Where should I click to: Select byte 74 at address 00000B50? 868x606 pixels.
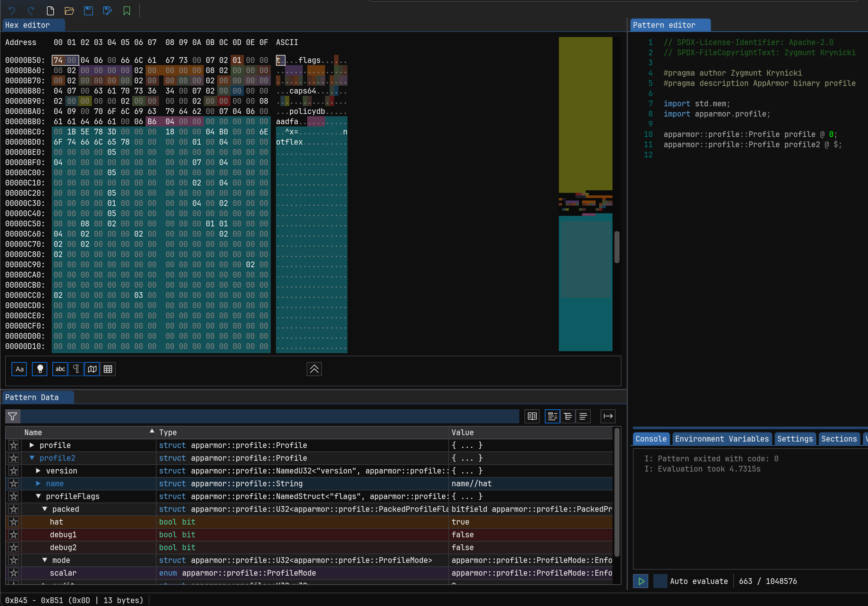pyautogui.click(x=58, y=60)
